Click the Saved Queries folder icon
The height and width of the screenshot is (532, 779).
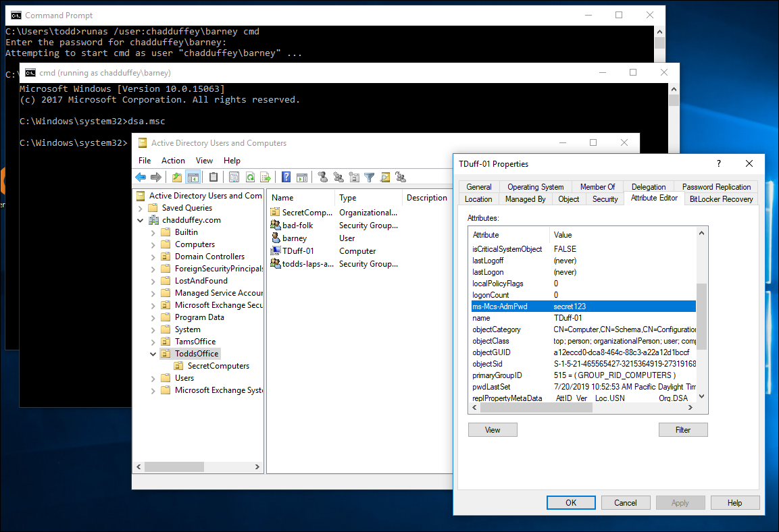point(153,208)
